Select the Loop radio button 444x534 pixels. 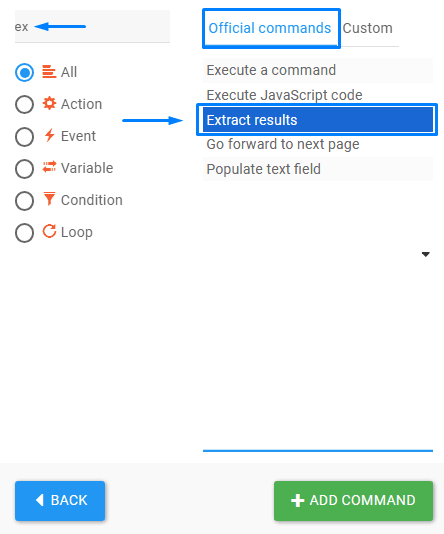pos(25,233)
